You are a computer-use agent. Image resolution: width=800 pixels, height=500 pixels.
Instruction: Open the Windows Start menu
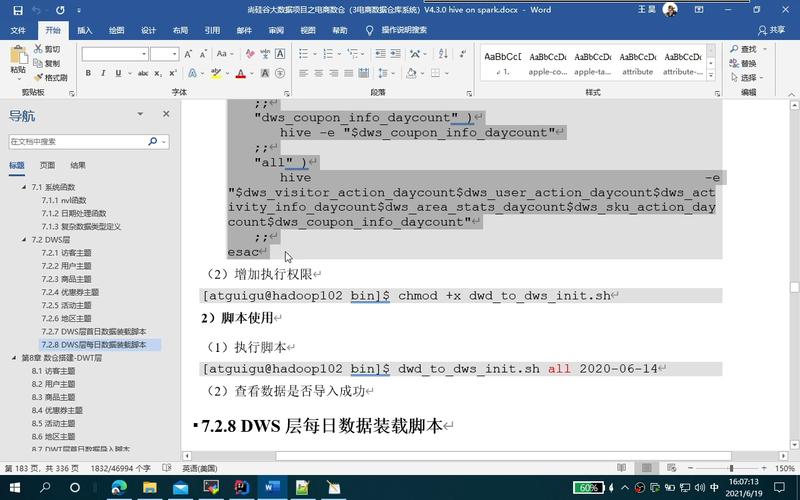(15, 488)
